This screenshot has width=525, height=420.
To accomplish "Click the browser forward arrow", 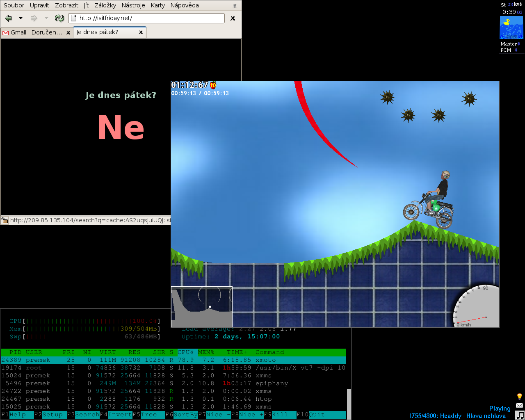I will tap(34, 18).
